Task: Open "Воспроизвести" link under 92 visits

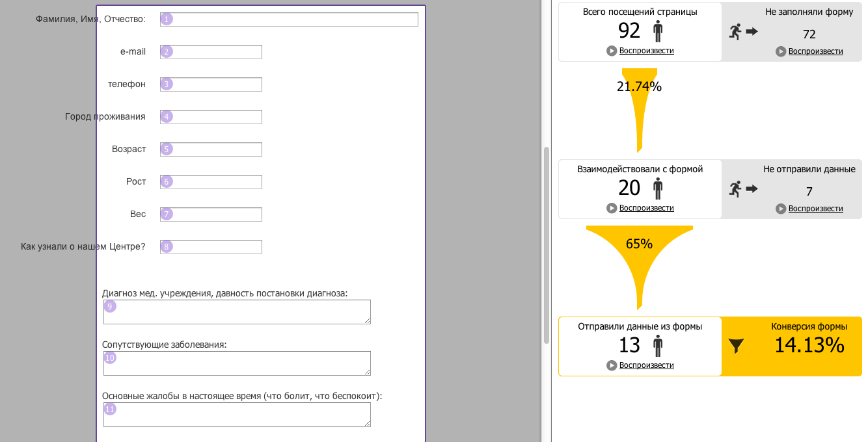Action: coord(646,51)
